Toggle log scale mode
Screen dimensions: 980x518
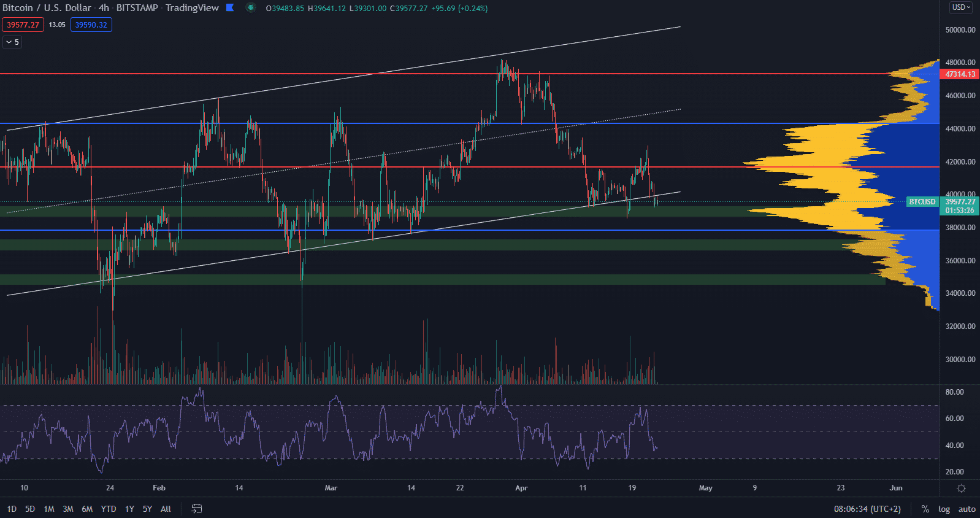(944, 509)
